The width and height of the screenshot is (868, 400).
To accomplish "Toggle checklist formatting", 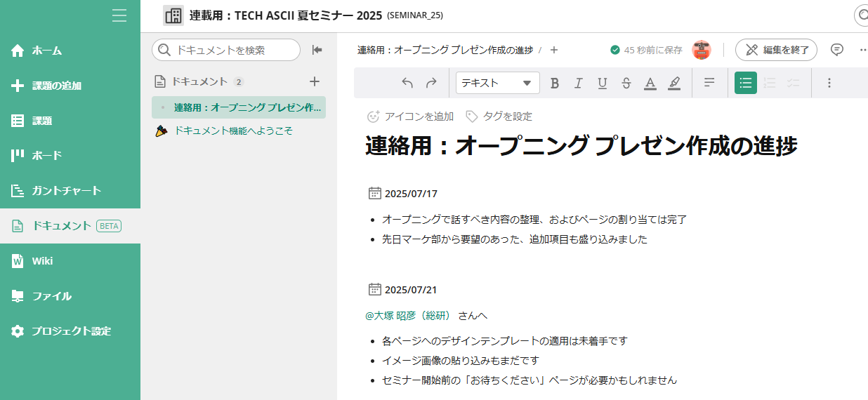I will [x=794, y=83].
